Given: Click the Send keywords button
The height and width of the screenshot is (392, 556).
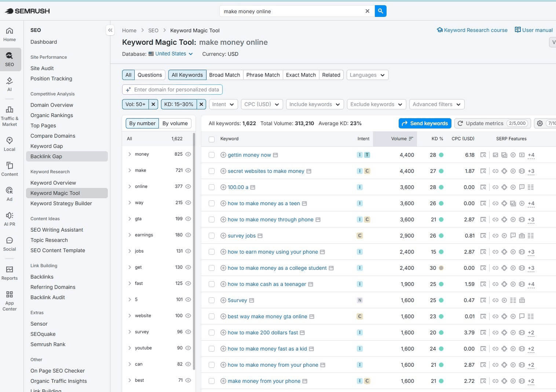Looking at the screenshot, I should 425,123.
